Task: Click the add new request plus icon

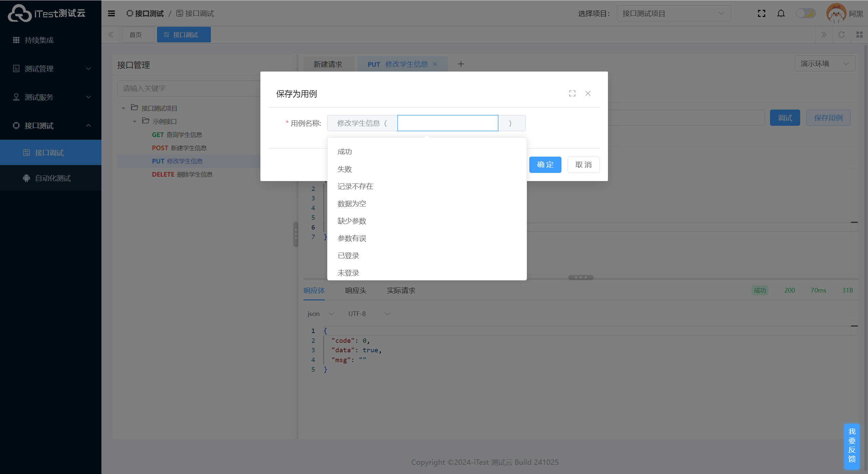Action: [x=461, y=64]
